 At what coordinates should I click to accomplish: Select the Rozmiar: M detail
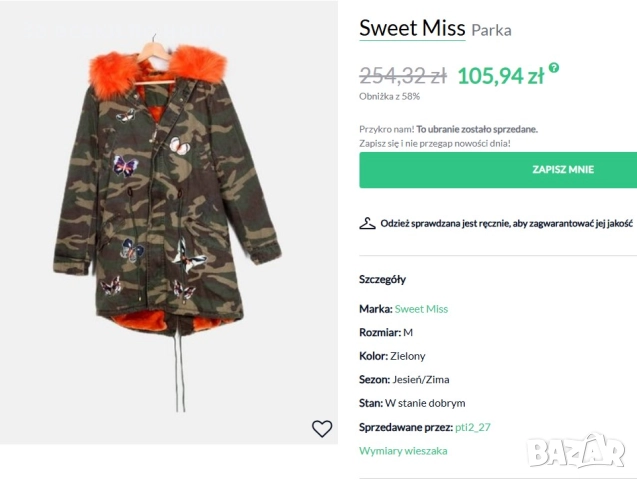(386, 332)
